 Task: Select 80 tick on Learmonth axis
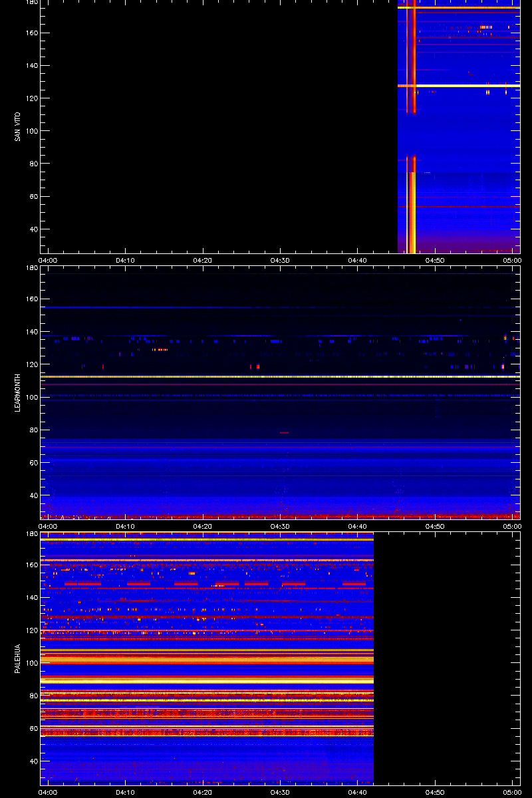tap(33, 430)
